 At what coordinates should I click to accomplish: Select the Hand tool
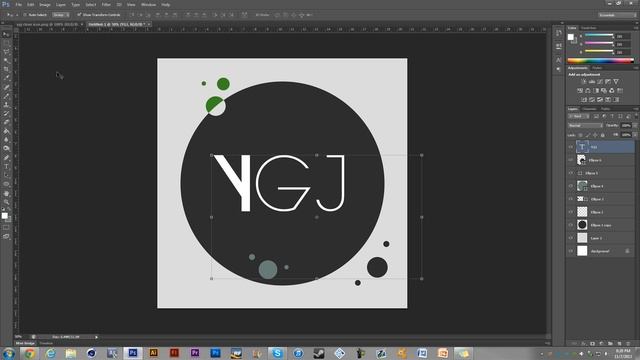tap(6, 193)
